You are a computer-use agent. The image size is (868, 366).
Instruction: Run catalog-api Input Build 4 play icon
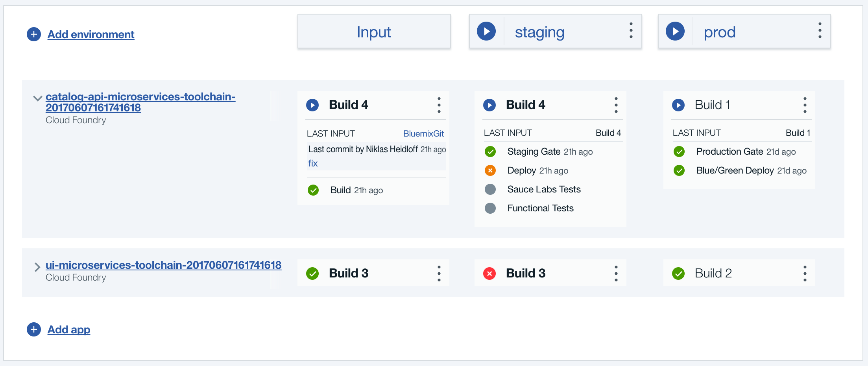312,105
